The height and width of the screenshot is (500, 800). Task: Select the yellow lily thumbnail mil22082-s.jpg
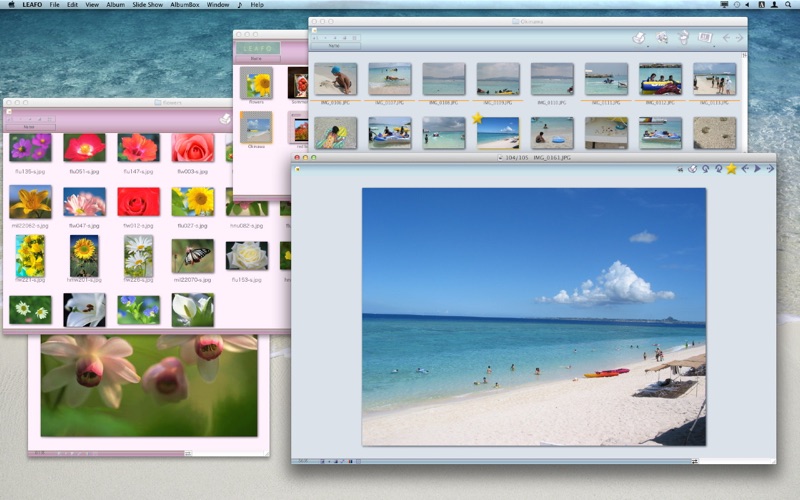(x=30, y=202)
